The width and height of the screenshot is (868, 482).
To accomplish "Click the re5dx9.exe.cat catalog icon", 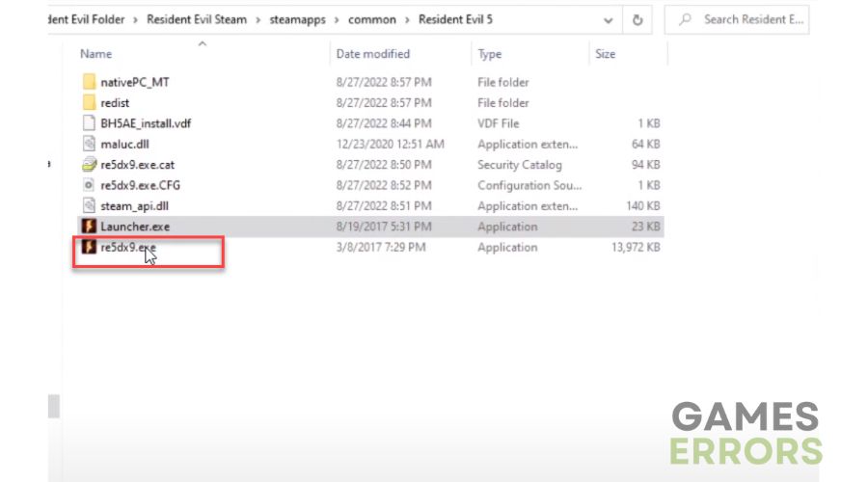I will pyautogui.click(x=89, y=164).
